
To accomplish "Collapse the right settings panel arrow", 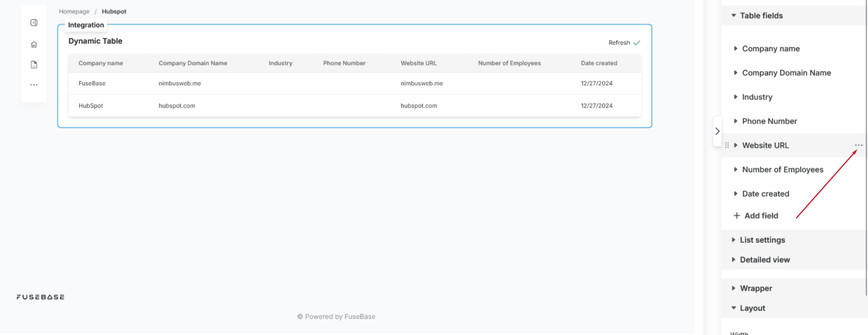I will point(717,131).
